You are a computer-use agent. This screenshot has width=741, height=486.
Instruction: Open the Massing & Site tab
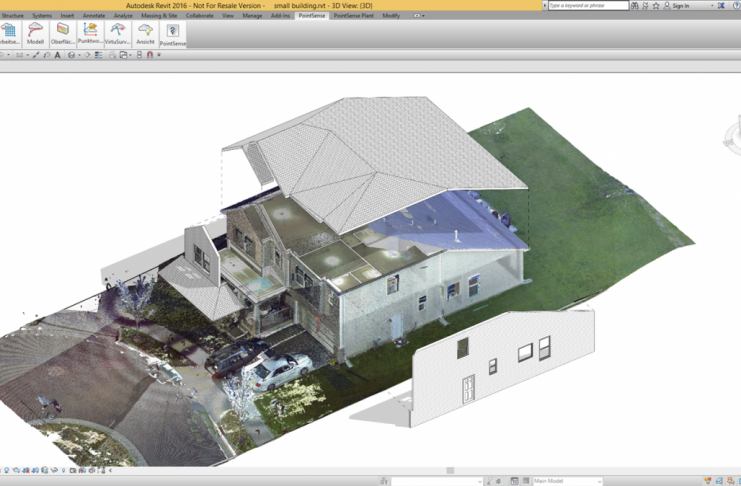pos(159,16)
